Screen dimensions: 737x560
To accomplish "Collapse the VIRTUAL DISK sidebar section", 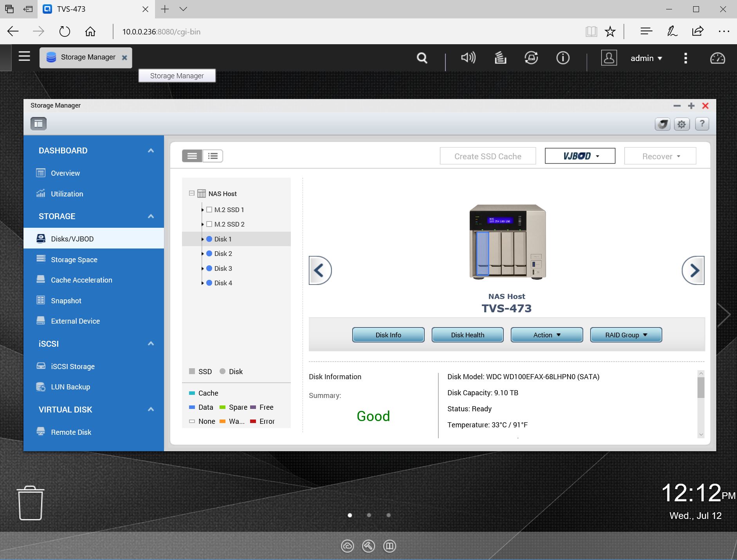I will pyautogui.click(x=151, y=409).
